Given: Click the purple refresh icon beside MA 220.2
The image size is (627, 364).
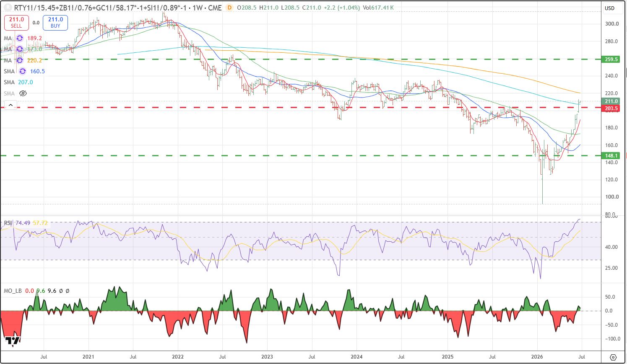Looking at the screenshot, I should coord(20,60).
